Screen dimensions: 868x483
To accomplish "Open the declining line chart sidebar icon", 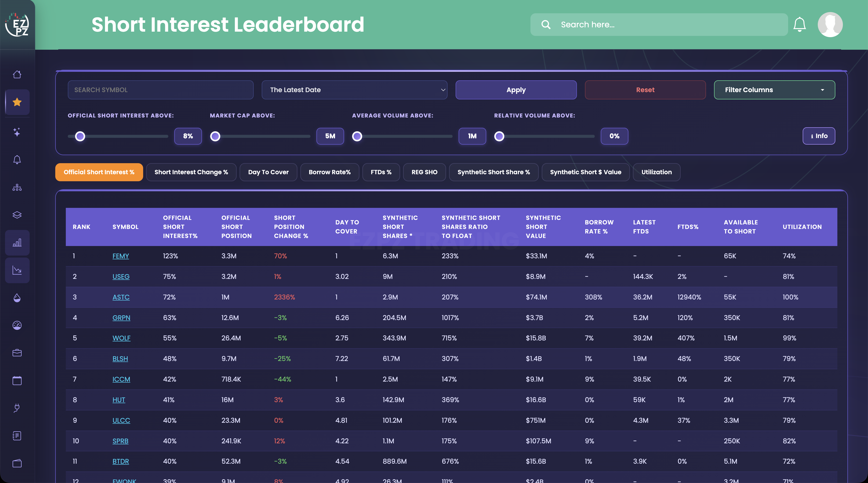I will [17, 270].
